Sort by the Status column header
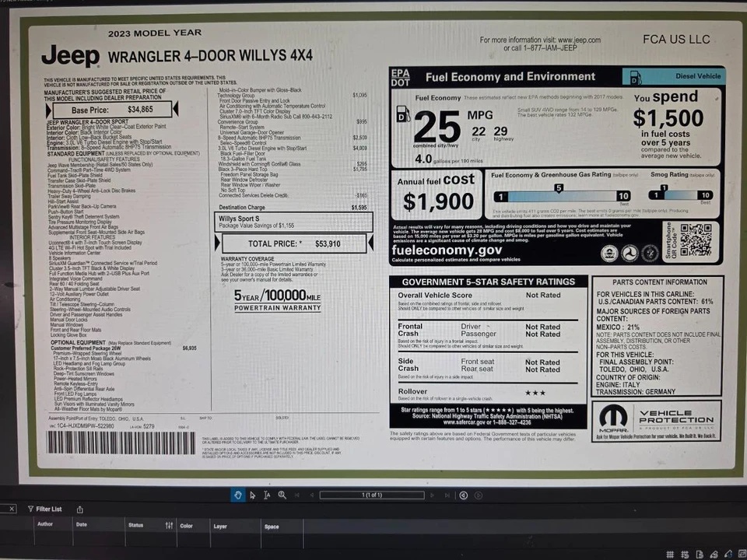The image size is (747, 560). (135, 525)
